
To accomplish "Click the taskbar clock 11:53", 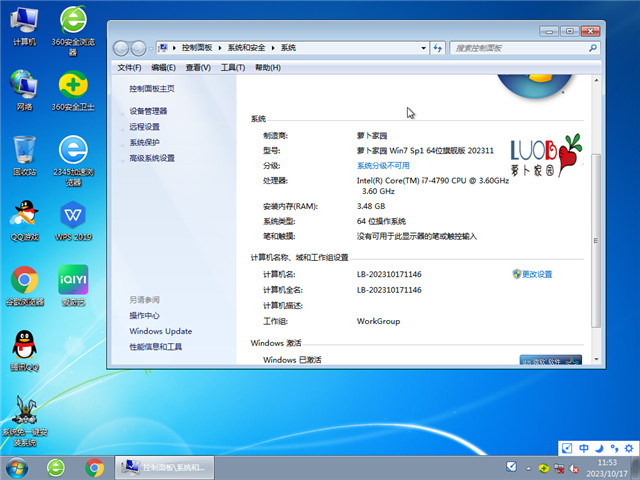I will coord(607,463).
